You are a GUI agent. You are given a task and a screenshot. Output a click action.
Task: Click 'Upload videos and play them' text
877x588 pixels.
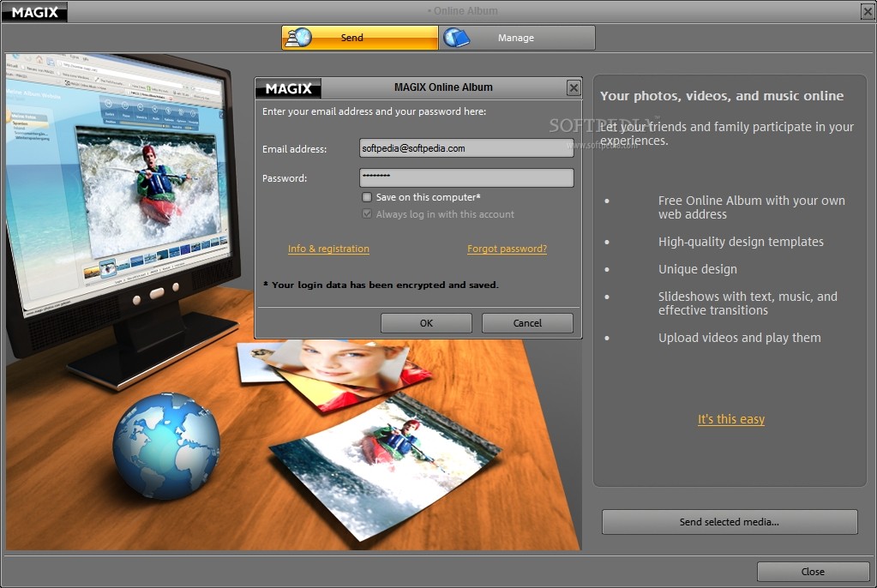pos(740,338)
